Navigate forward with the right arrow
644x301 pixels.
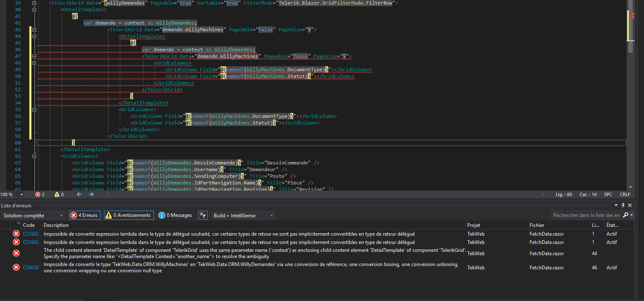point(91,194)
